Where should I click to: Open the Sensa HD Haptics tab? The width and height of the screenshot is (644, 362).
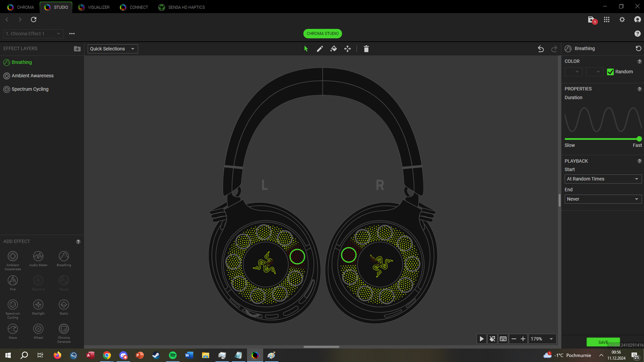pyautogui.click(x=182, y=7)
